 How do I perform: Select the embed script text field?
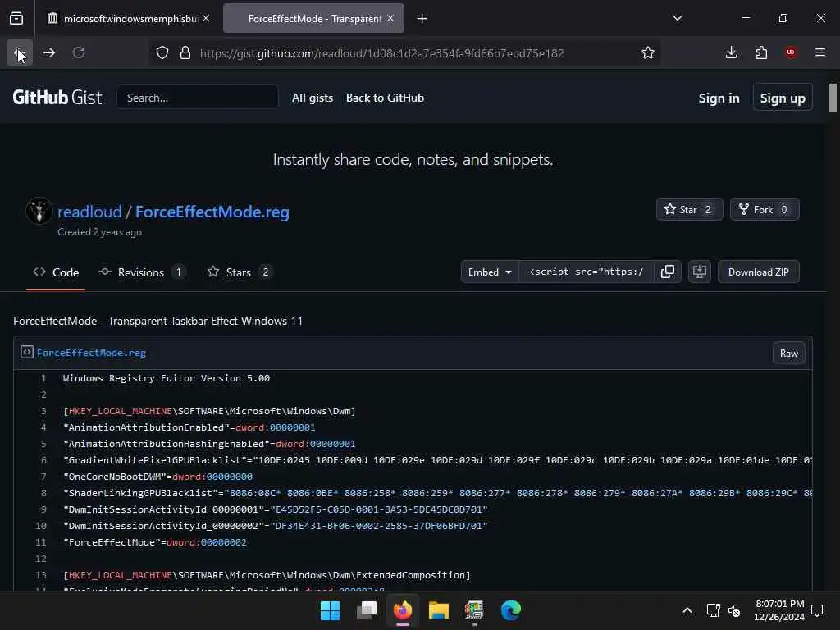click(586, 272)
